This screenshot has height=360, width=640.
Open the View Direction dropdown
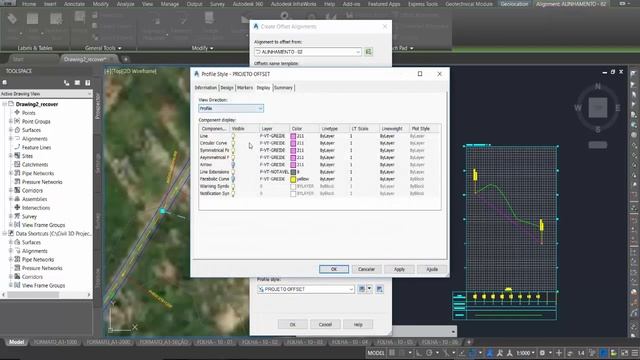(x=231, y=108)
